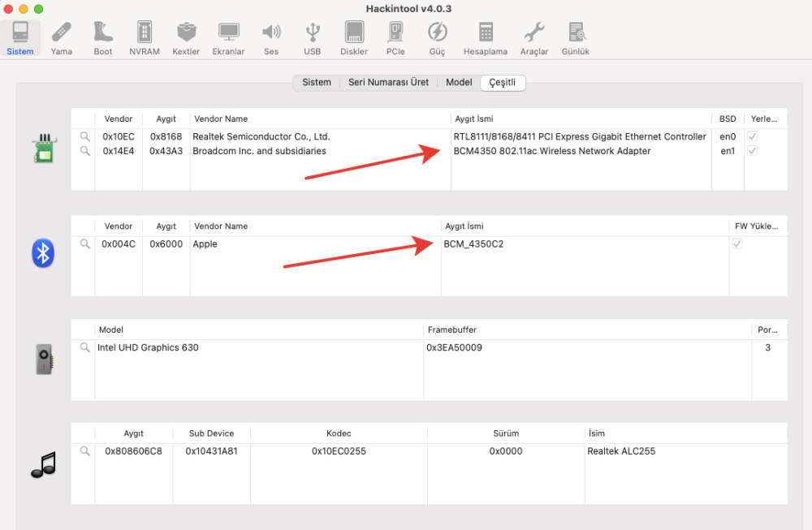Screen dimensions: 812x530
Task: Click Apple vendor name cell
Action: coord(205,243)
